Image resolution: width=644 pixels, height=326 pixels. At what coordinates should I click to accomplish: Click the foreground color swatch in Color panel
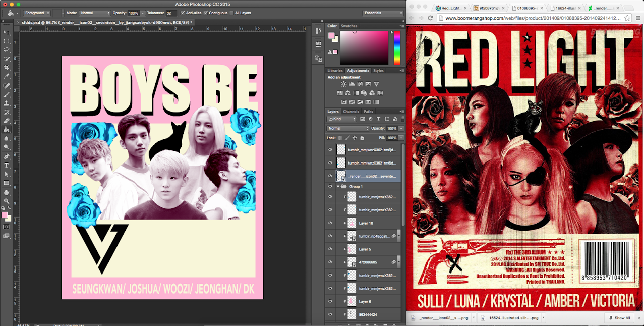(x=331, y=36)
